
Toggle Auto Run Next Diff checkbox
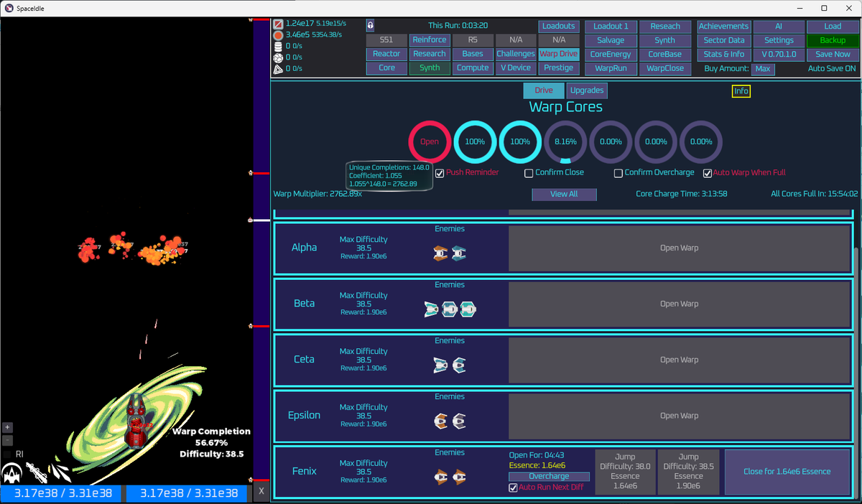[513, 487]
